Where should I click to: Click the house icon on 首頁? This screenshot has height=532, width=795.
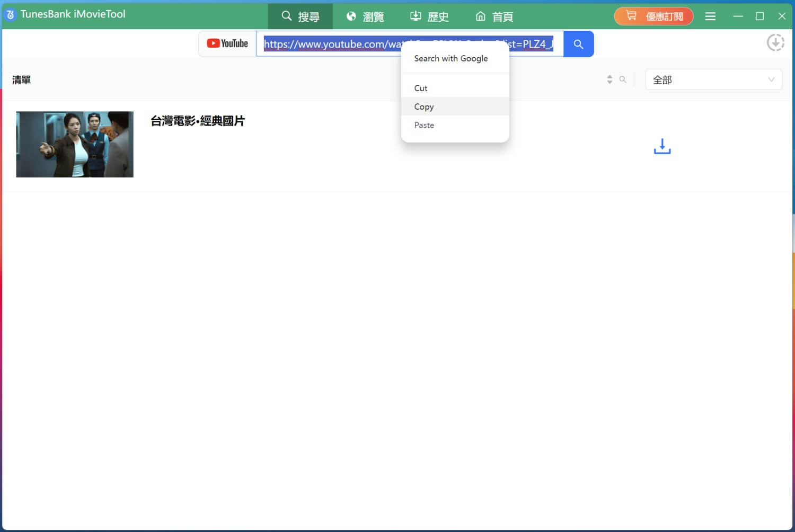point(480,16)
